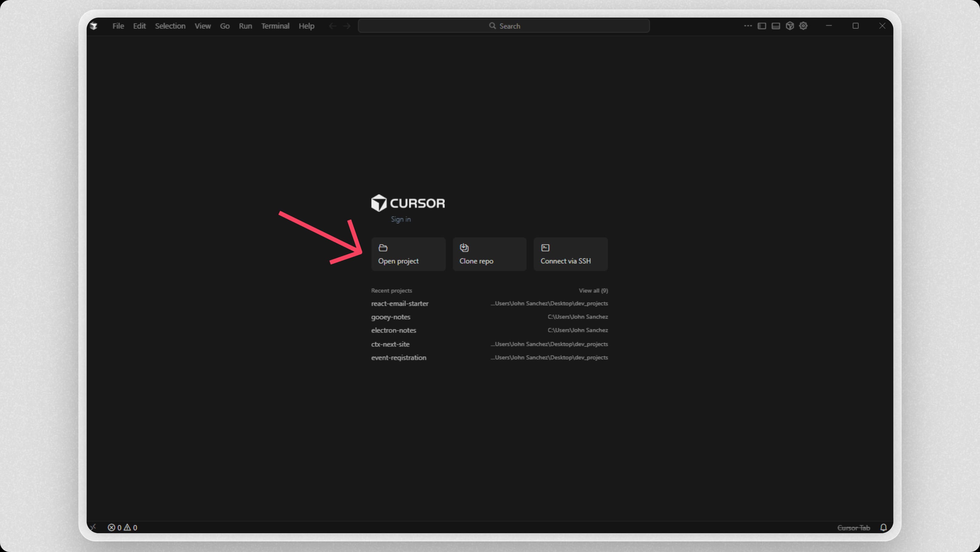
Task: Click the back navigation arrow
Action: pyautogui.click(x=333, y=25)
